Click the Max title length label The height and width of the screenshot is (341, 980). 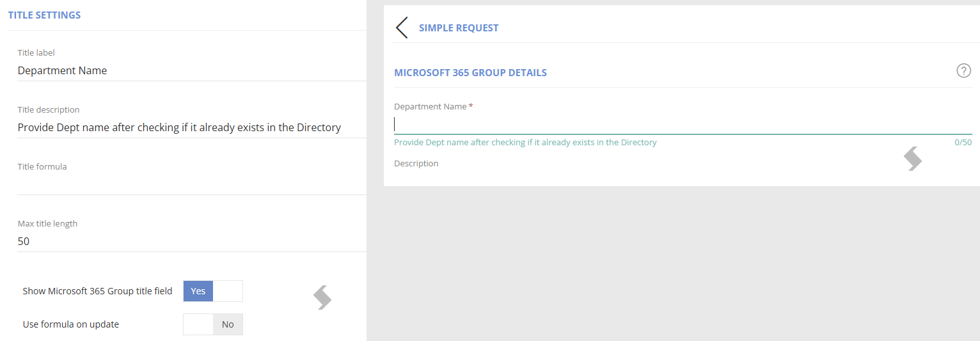pos(47,224)
